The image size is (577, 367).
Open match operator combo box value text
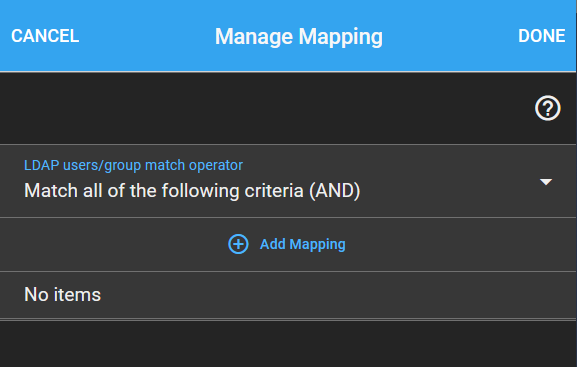[192, 191]
